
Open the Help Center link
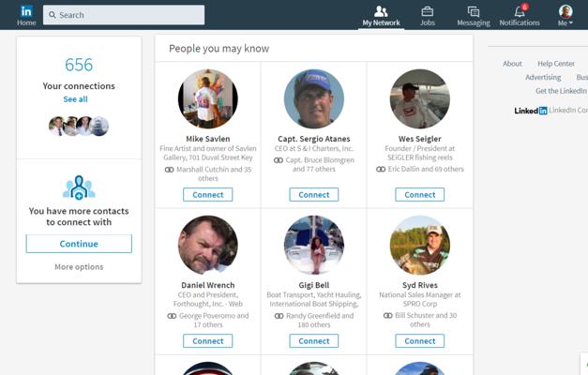point(556,64)
